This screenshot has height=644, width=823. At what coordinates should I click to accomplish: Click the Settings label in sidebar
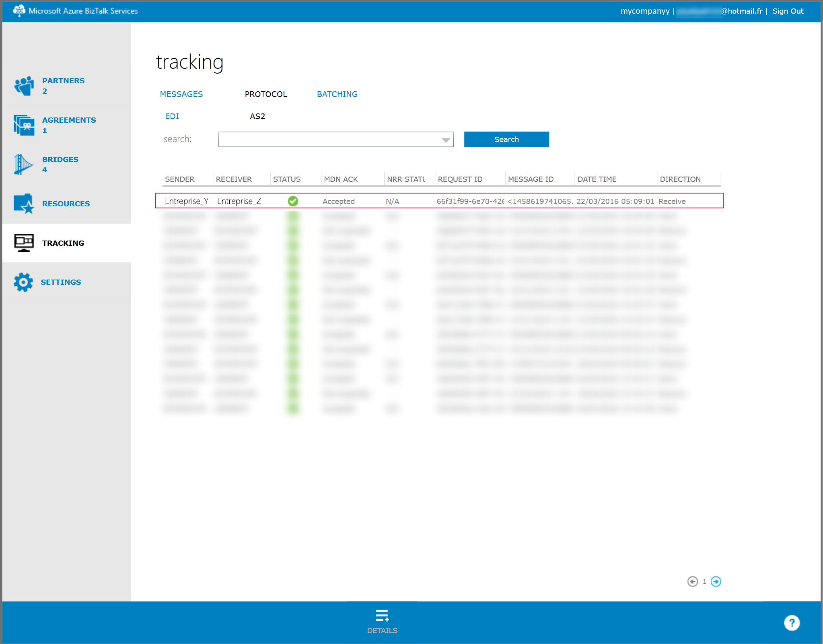(61, 282)
